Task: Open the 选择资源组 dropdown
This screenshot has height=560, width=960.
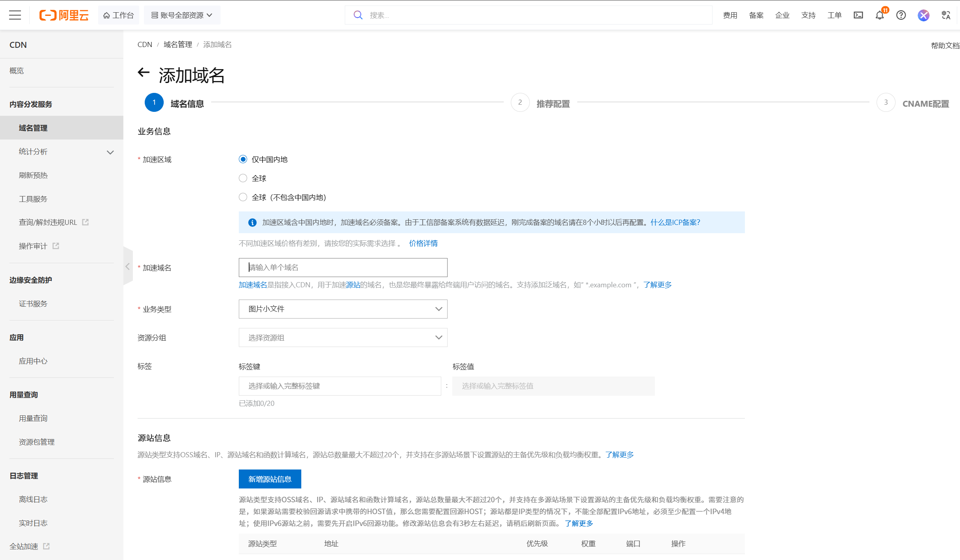Action: point(343,338)
